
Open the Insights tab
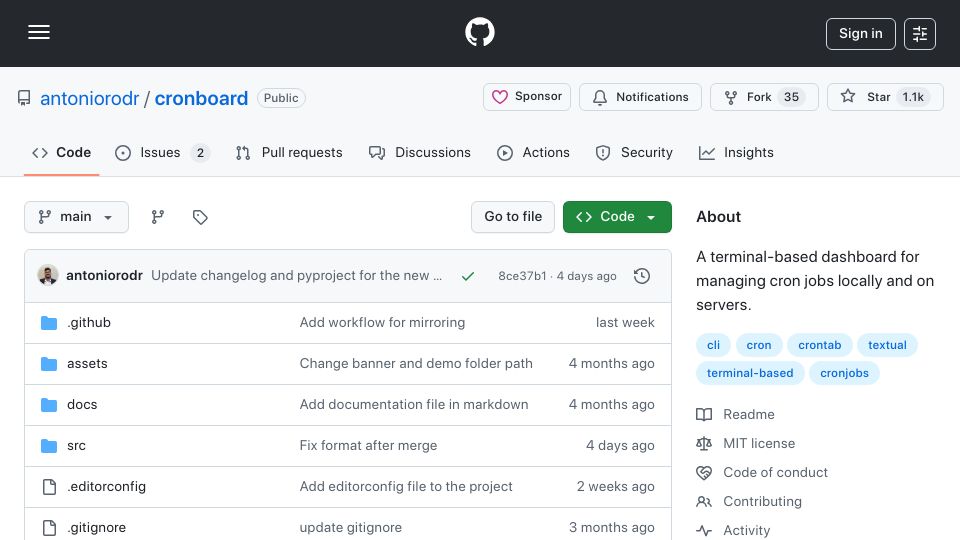pos(736,152)
